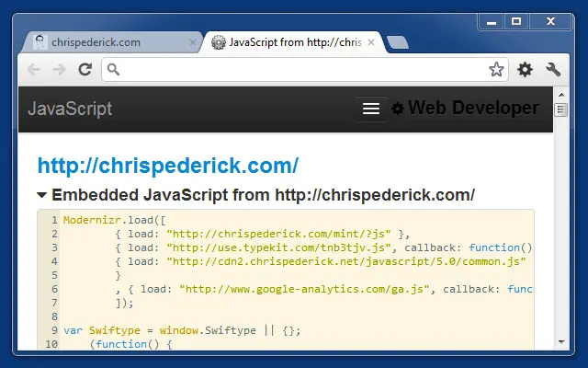Image resolution: width=588 pixels, height=368 pixels.
Task: Click the gear icon beside Web Developer
Action: pos(398,109)
